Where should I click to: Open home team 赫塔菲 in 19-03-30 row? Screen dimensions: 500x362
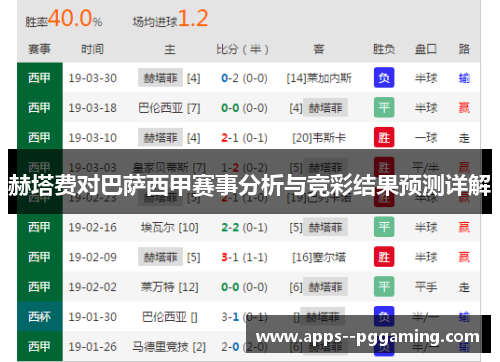point(160,78)
